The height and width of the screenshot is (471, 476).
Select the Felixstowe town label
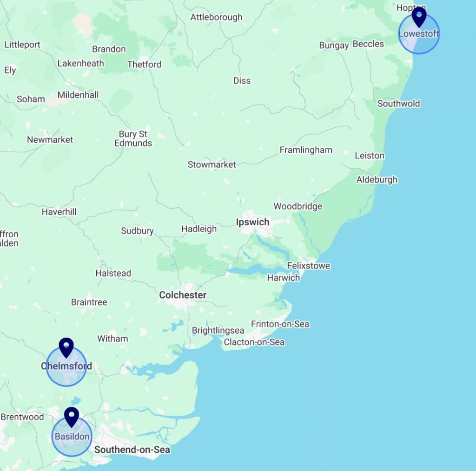point(309,266)
